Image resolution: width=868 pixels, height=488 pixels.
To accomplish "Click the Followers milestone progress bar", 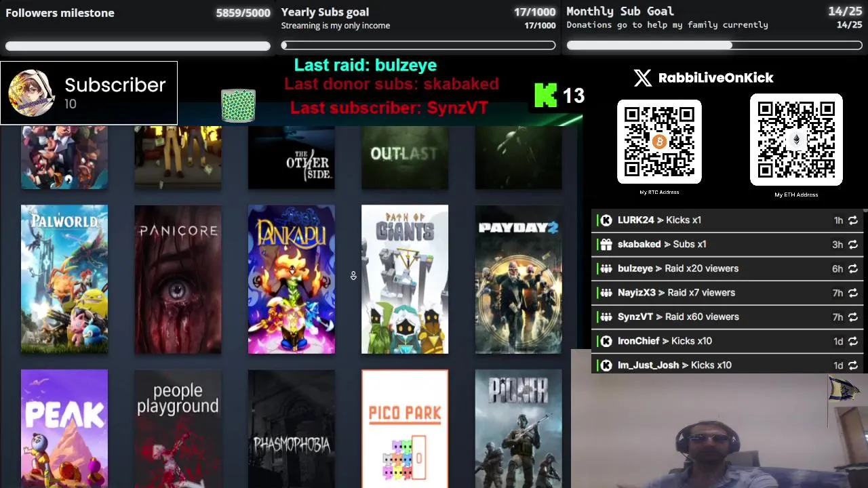I will click(x=138, y=46).
